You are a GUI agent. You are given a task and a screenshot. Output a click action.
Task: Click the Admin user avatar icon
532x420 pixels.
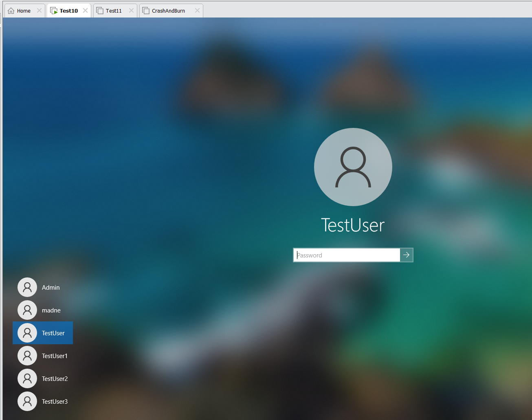pyautogui.click(x=27, y=287)
